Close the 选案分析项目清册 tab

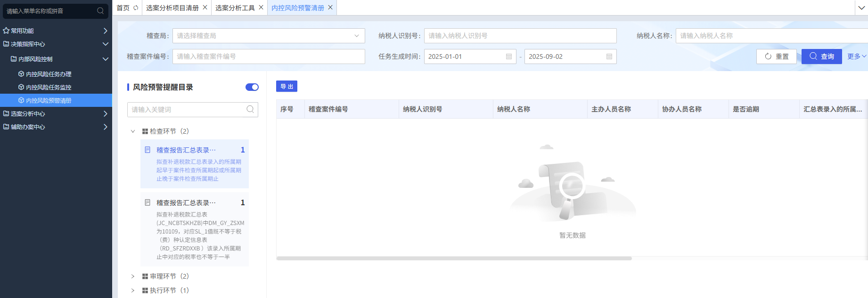click(x=205, y=8)
